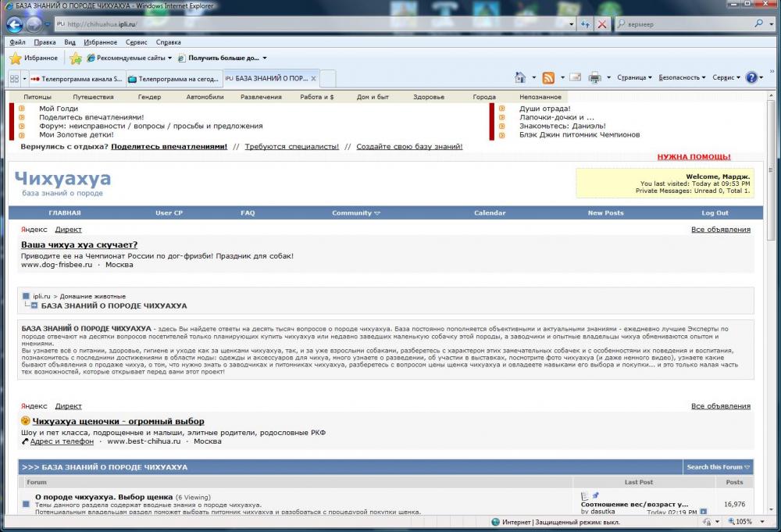Expand the zoom level 105% dropdown
This screenshot has height=532, width=781.
[x=760, y=522]
